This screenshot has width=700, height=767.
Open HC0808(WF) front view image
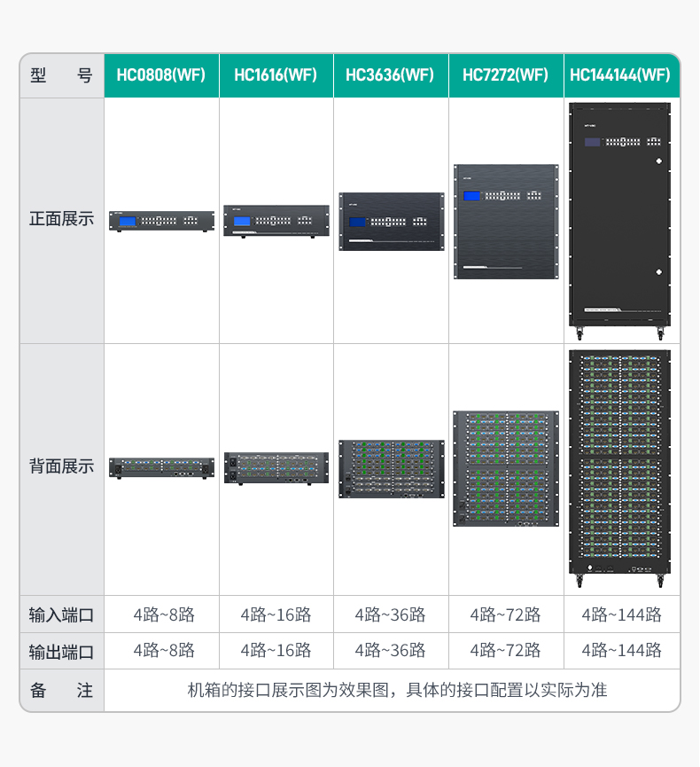pyautogui.click(x=162, y=222)
